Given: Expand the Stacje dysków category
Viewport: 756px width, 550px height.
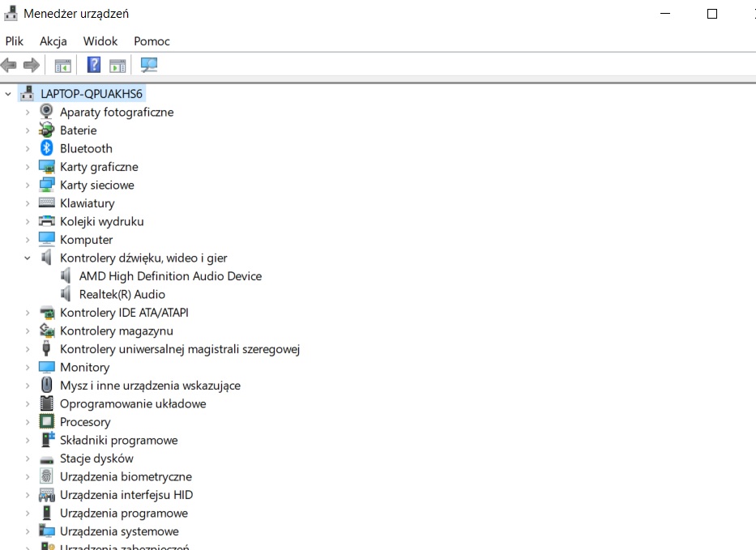Looking at the screenshot, I should tap(28, 458).
